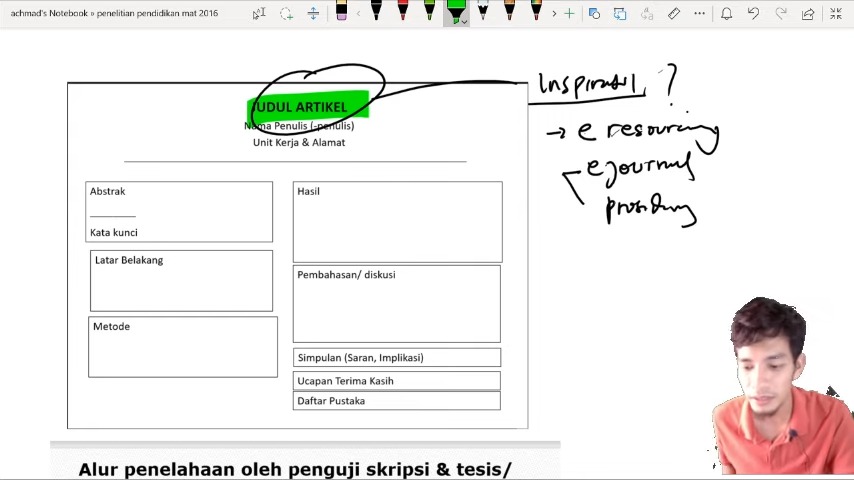Open the notifications bell

[727, 14]
